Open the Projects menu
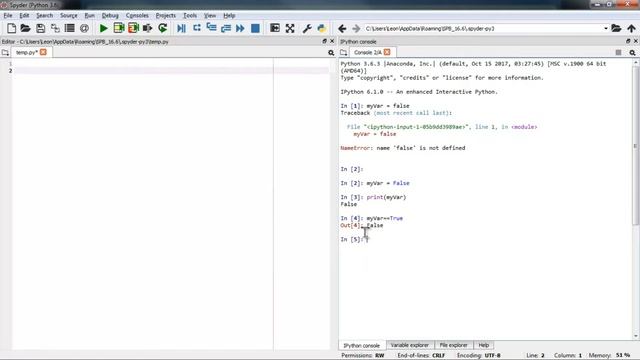The width and height of the screenshot is (640, 360). click(166, 16)
